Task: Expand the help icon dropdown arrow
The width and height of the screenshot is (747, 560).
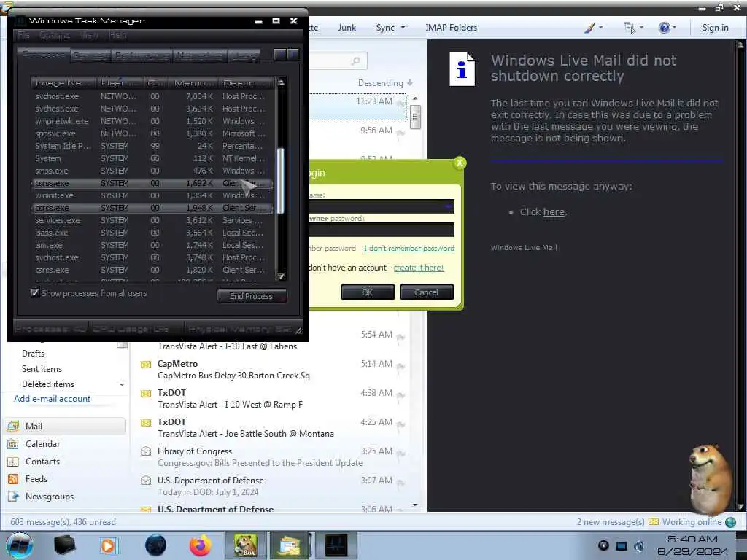Action: point(674,28)
